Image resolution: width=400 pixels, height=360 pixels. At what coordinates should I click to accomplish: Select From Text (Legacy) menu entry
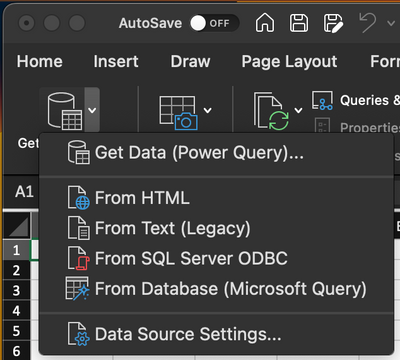[216, 228]
